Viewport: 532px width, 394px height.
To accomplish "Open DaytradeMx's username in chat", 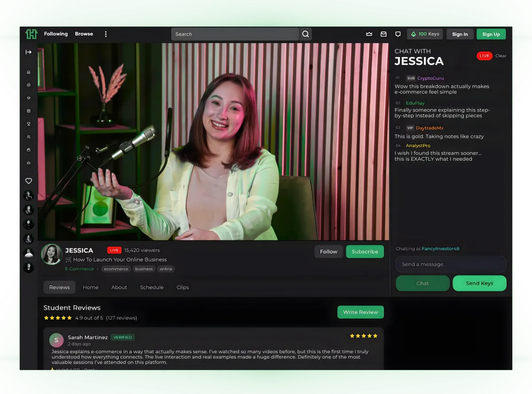I will pos(430,128).
